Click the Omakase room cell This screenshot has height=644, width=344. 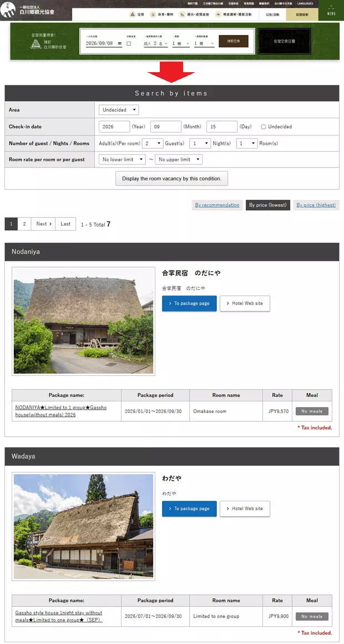coord(226,411)
